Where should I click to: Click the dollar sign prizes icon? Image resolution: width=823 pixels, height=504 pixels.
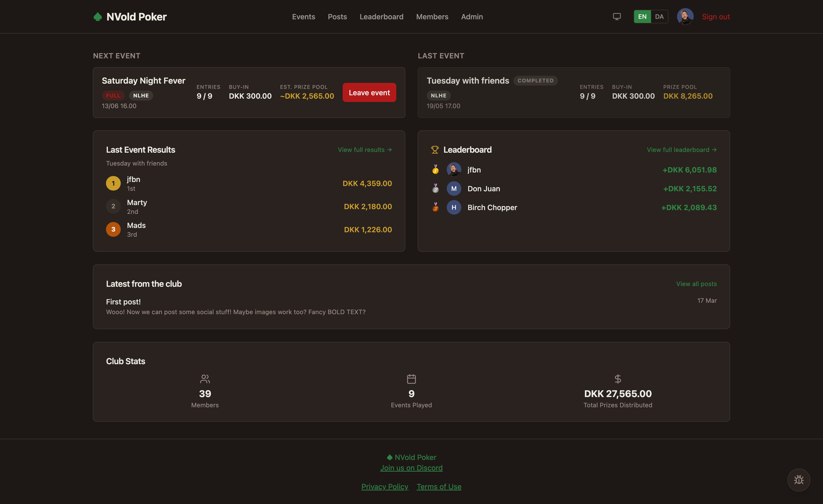(x=617, y=379)
